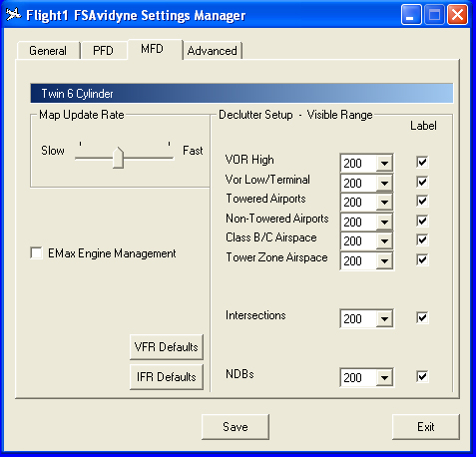Toggle Intersections label checkbox
Screen dimensions: 476x457
pyautogui.click(x=422, y=317)
